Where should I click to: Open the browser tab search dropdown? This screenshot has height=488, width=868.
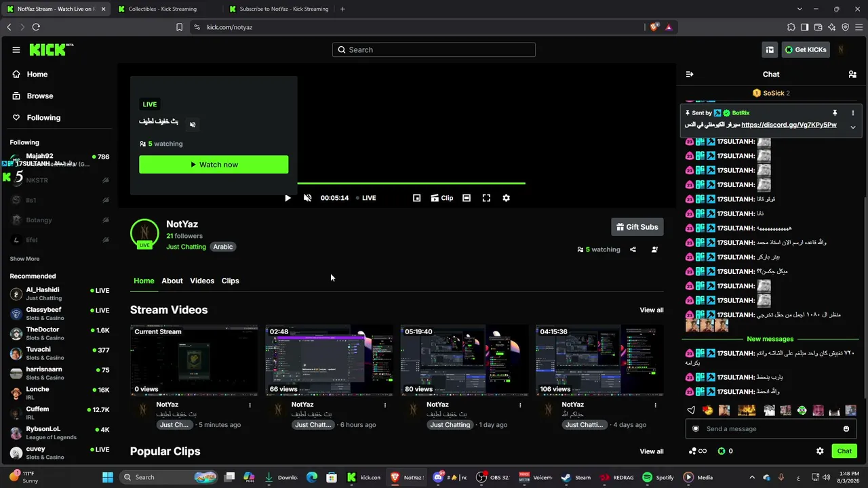(800, 9)
